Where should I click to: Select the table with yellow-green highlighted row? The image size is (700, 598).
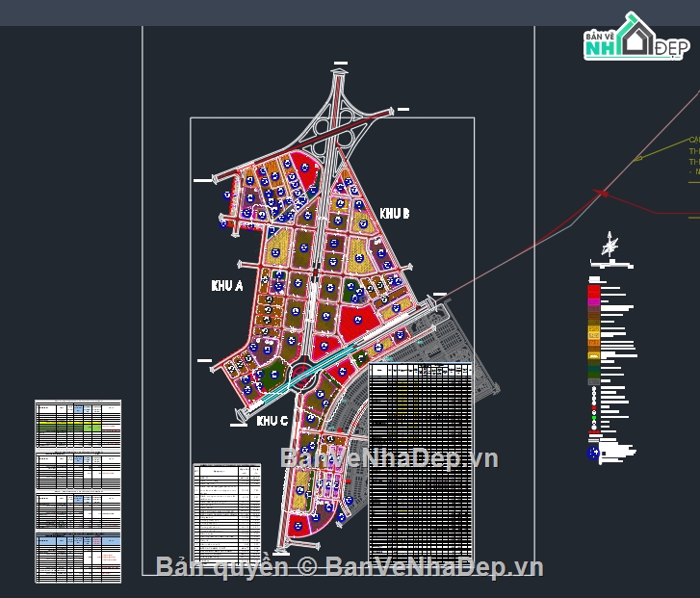tap(78, 425)
